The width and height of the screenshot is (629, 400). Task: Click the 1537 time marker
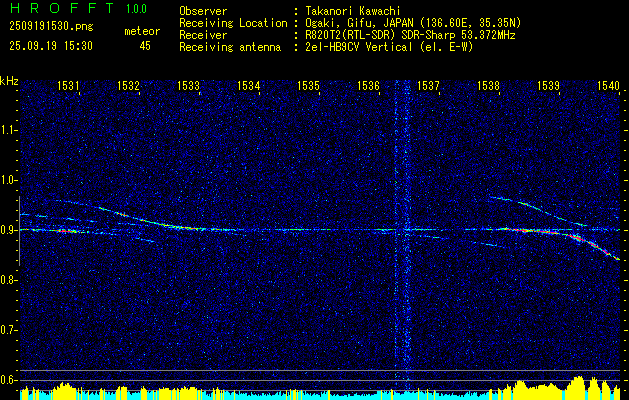coord(428,85)
